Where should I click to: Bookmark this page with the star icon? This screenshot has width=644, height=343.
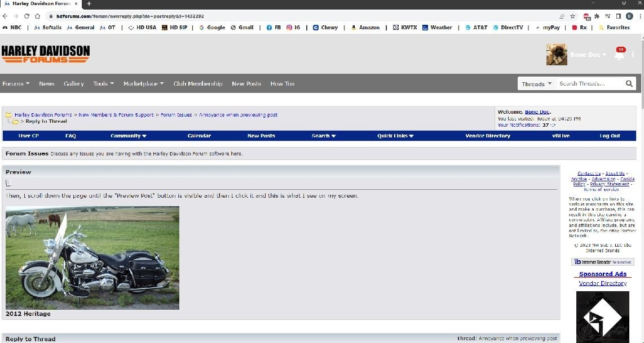[572, 16]
